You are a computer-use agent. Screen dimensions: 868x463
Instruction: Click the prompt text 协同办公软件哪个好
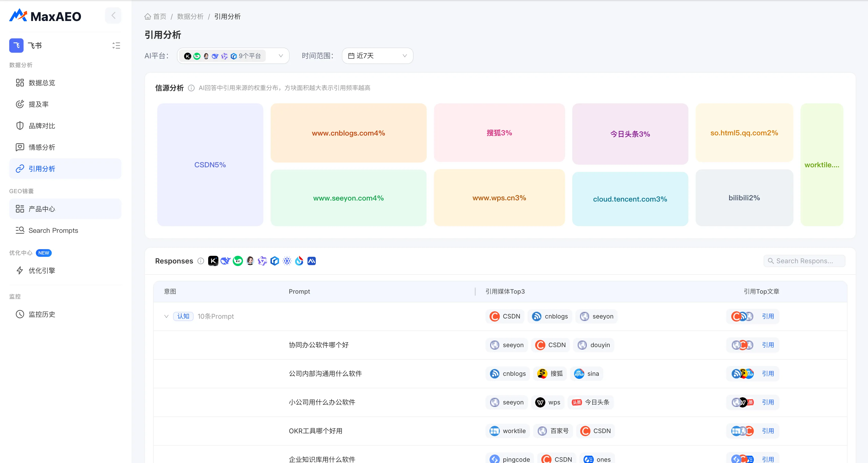pyautogui.click(x=319, y=345)
